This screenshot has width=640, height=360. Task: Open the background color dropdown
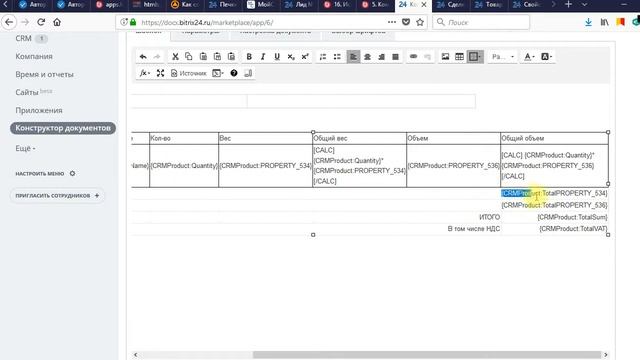[546, 57]
